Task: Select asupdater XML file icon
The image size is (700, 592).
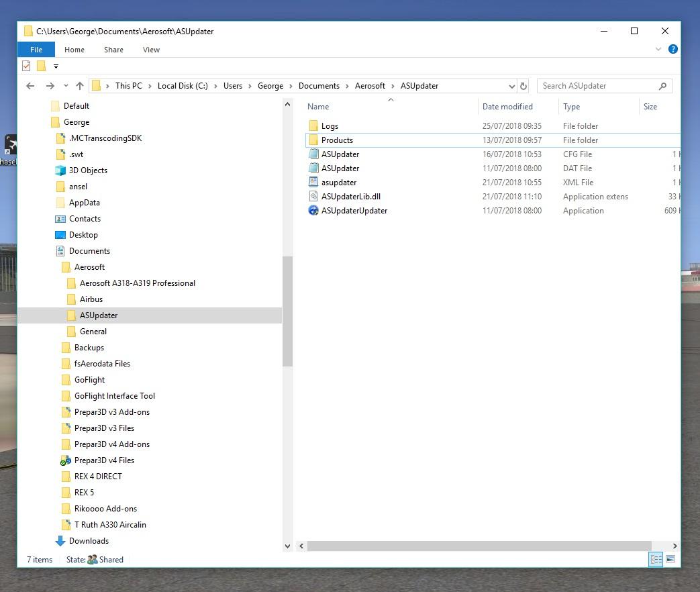Action: (313, 182)
